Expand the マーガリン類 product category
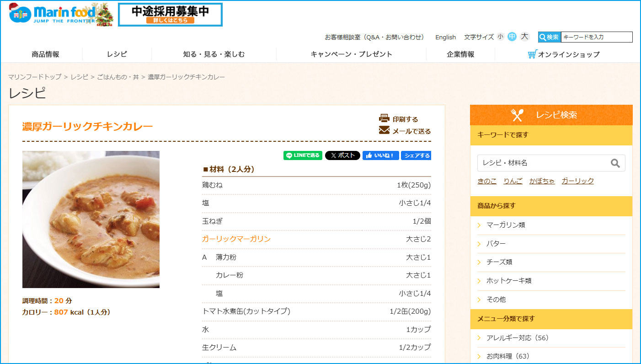 (x=506, y=225)
